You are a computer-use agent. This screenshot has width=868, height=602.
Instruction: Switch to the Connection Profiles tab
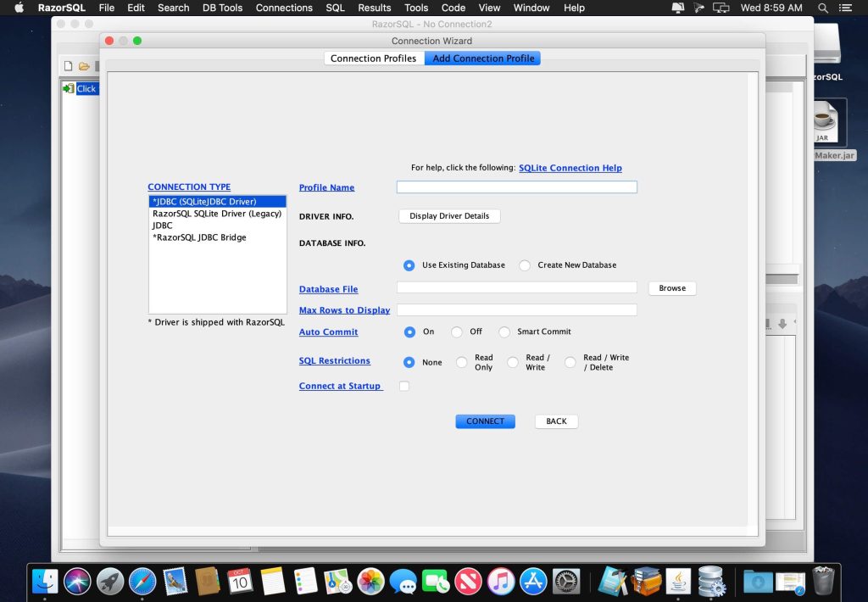pyautogui.click(x=374, y=59)
